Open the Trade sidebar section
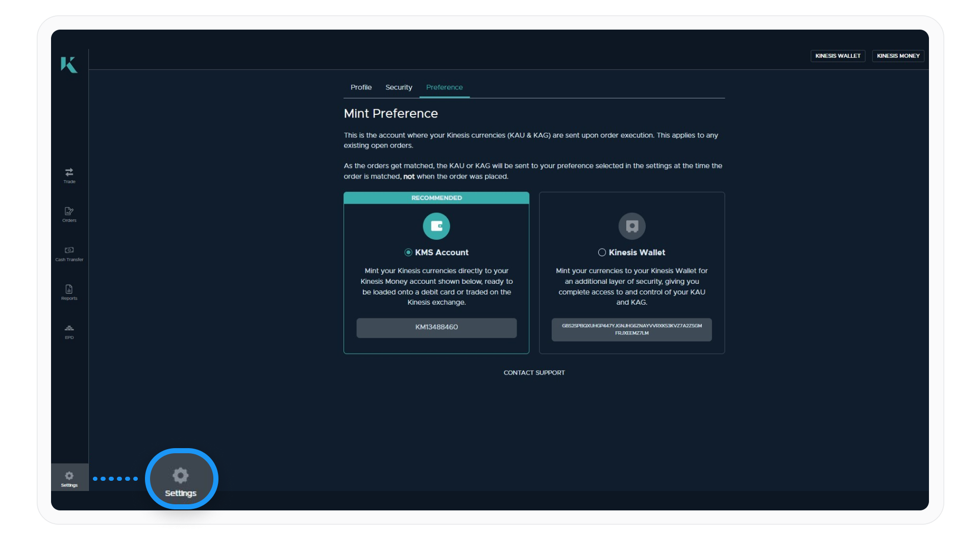This screenshot has height=540, width=980. [69, 175]
